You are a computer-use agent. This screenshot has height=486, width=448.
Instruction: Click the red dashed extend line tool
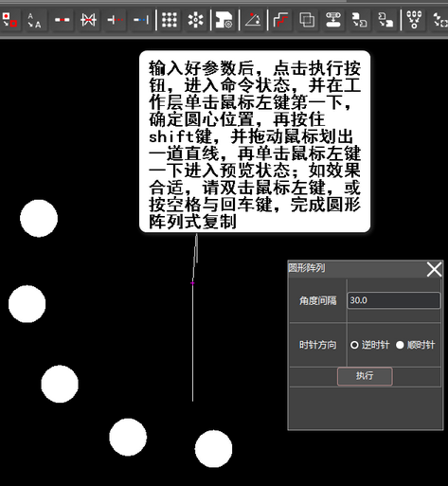pos(115,20)
